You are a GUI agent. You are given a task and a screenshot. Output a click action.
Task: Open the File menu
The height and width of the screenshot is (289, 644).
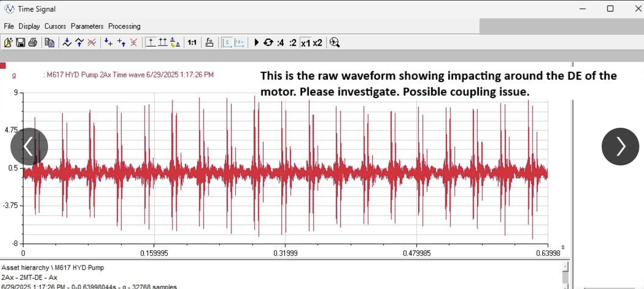(9, 26)
